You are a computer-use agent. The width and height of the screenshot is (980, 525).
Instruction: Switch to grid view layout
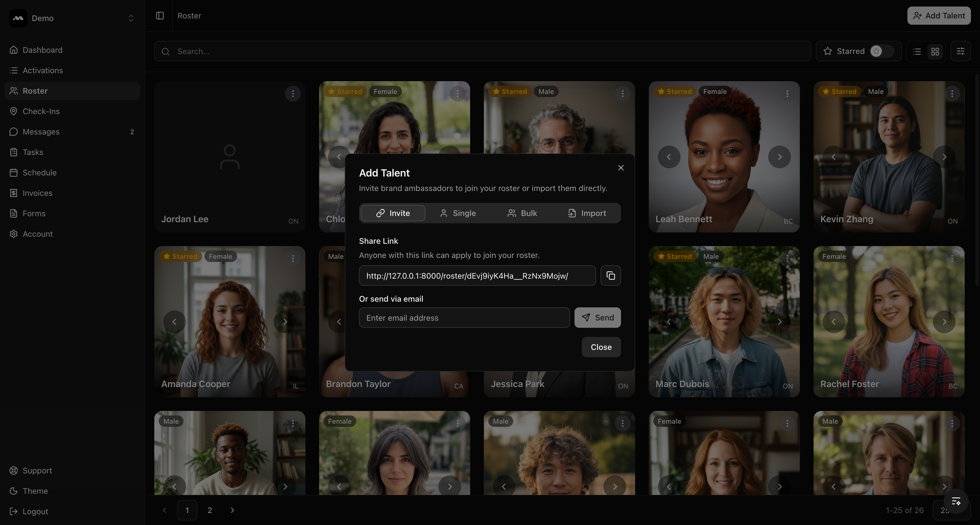click(x=935, y=51)
